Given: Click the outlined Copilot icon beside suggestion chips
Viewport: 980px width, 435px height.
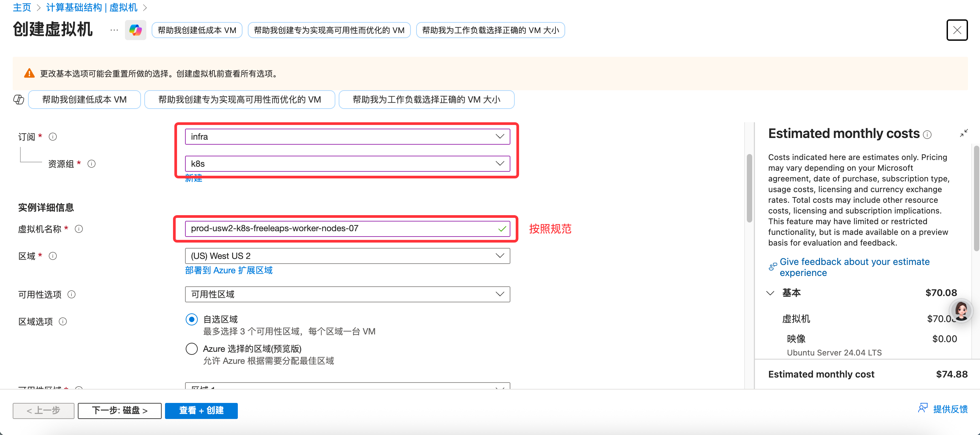Looking at the screenshot, I should pyautogui.click(x=19, y=100).
